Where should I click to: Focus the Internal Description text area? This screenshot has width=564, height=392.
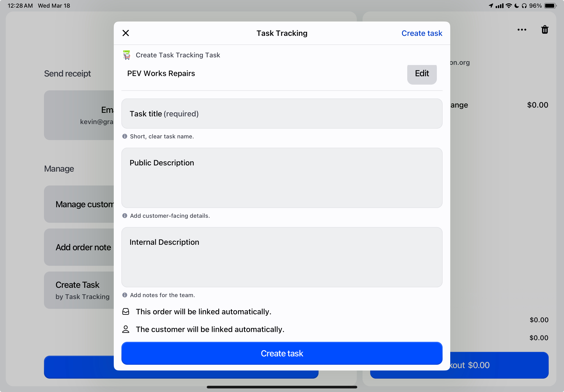[x=282, y=257]
